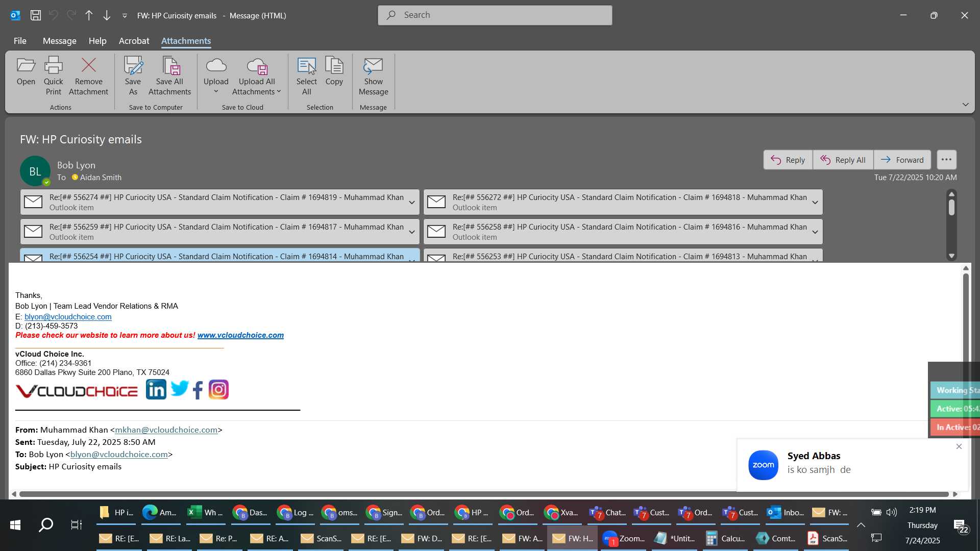Screen dimensions: 980x551
Task: Click the mkhan@vcloudchoice.com sender link
Action: point(166,430)
